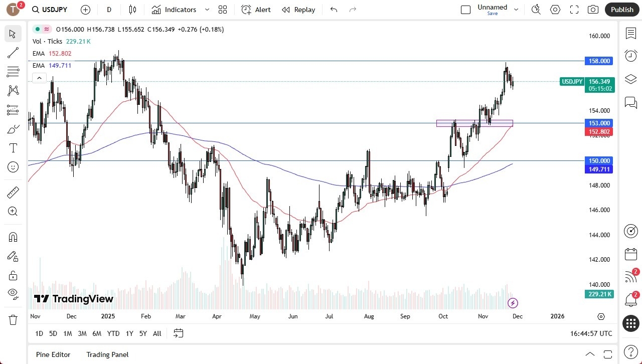Select the zoom-in tool
Image resolution: width=642 pixels, height=364 pixels.
pyautogui.click(x=13, y=211)
